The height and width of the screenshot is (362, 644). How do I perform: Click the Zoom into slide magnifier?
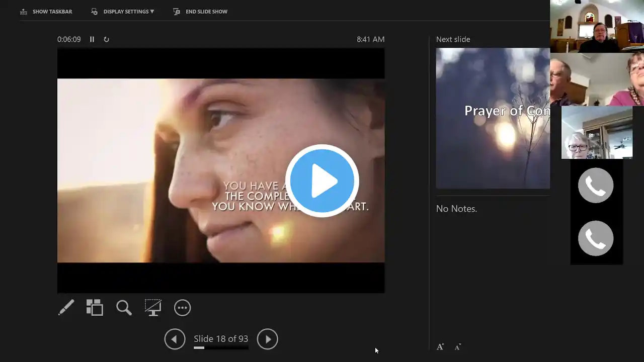(x=124, y=308)
